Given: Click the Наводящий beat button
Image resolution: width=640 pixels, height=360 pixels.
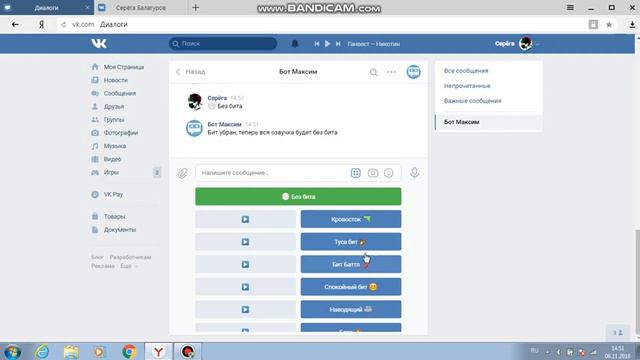Looking at the screenshot, I should click(351, 309).
